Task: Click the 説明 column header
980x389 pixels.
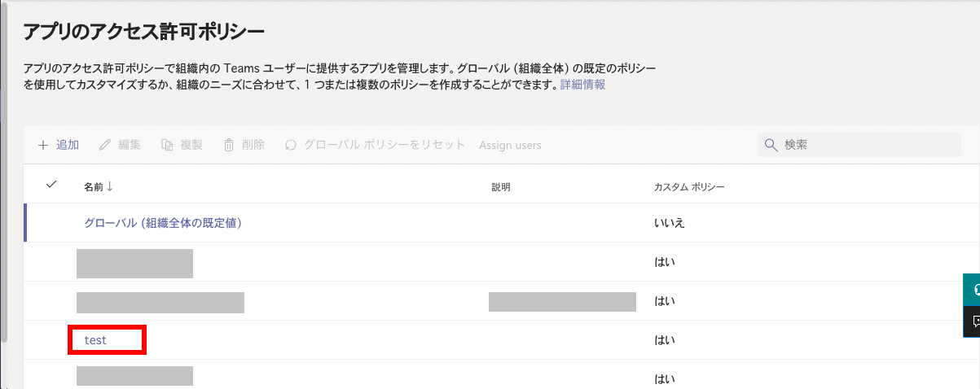Action: pyautogui.click(x=501, y=187)
